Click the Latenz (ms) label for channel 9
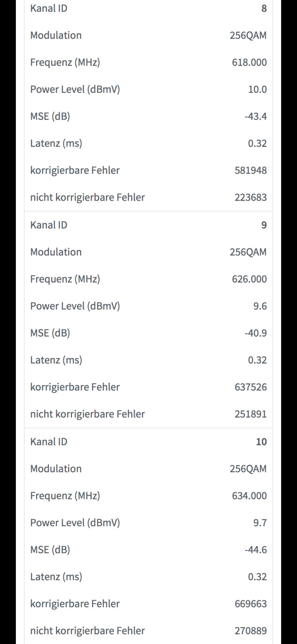The height and width of the screenshot is (644, 297). (x=56, y=360)
